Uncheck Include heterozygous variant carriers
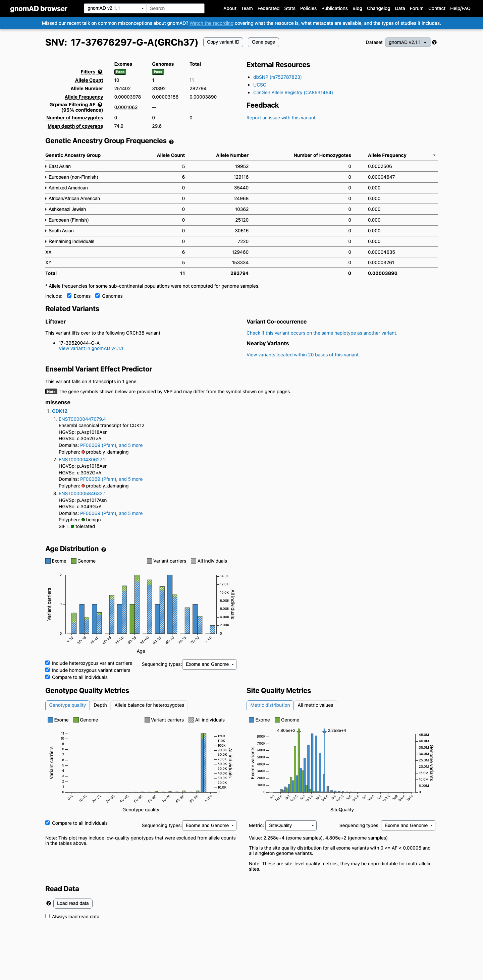Viewport: 483px width, 980px height. click(48, 663)
